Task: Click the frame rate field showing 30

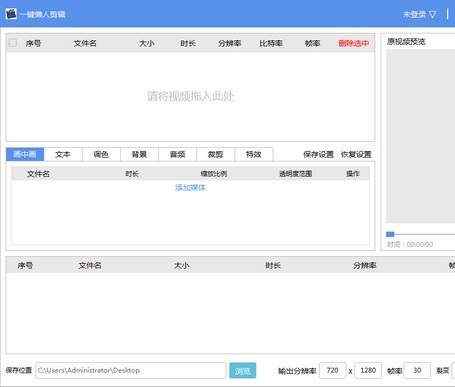Action: pos(417,370)
